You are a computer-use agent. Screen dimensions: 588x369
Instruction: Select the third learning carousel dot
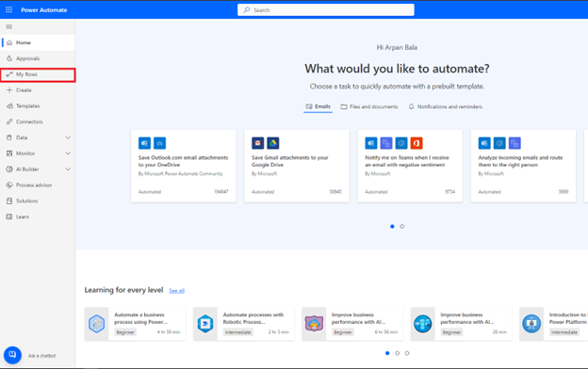[x=407, y=353]
